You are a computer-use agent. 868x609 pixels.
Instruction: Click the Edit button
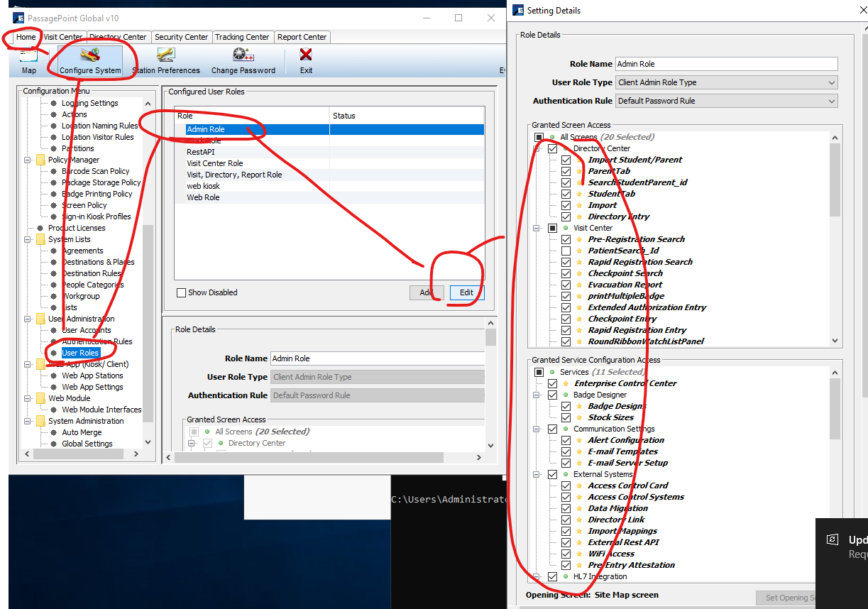pos(466,292)
